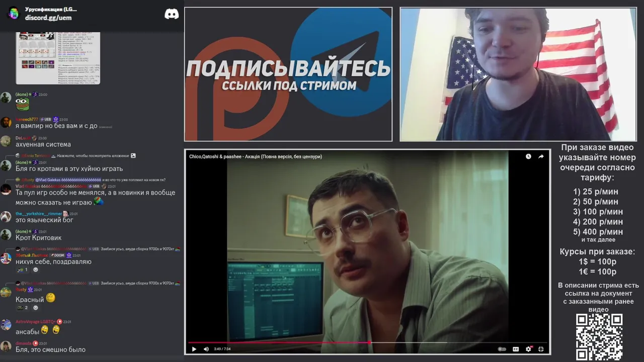This screenshot has height=362, width=644.
Task: Turn on closed captions (CC)
Action: [516, 349]
